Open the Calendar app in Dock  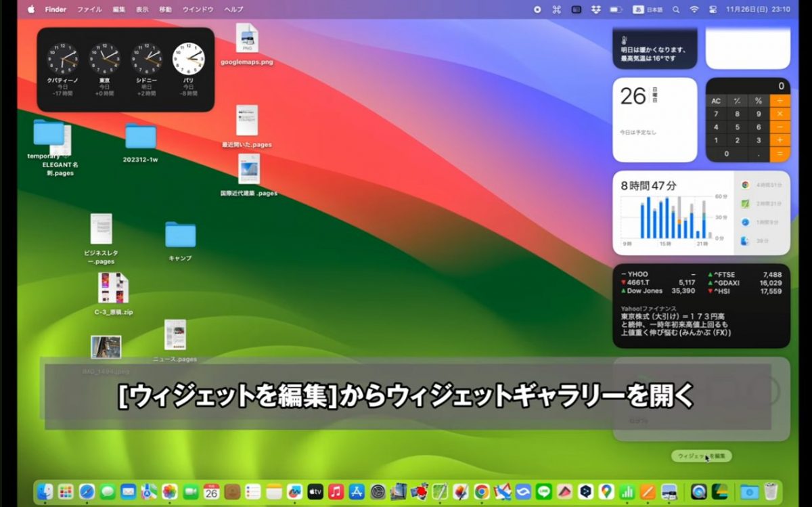click(x=211, y=491)
